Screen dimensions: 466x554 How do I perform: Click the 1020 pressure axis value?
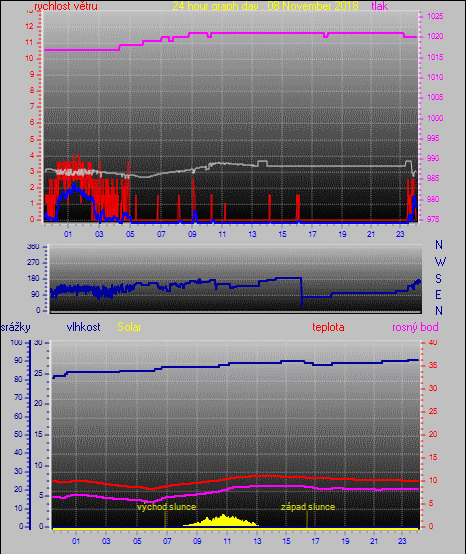pos(435,36)
